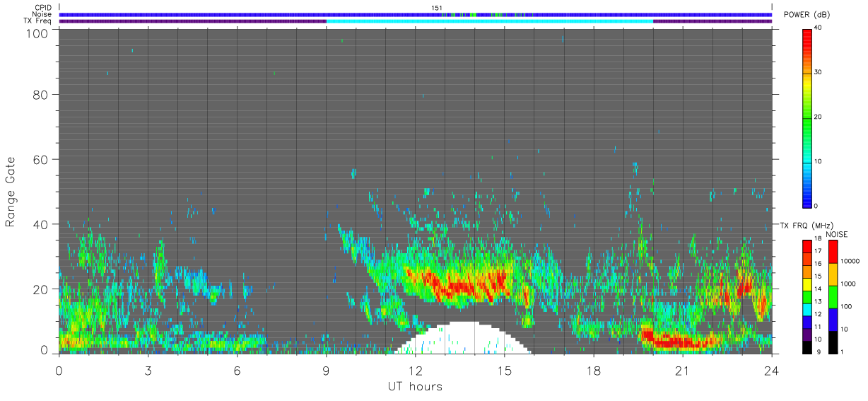Click the red top of the POWER colorbar

[807, 37]
